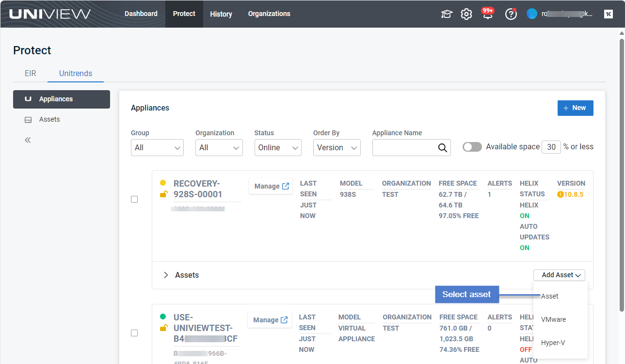
Task: Expand the Assets section of RECOVERY-928S-00001
Action: 166,275
